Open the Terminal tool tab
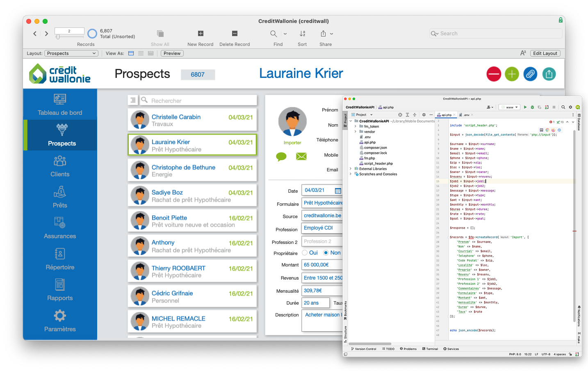This screenshot has height=371, width=588. (x=430, y=349)
